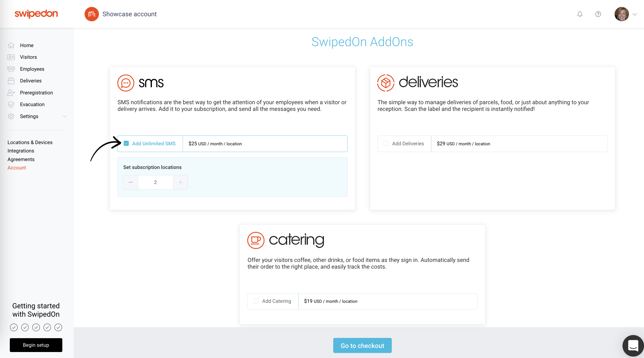Click the Add Deliveries label
644x358 pixels.
pyautogui.click(x=408, y=143)
